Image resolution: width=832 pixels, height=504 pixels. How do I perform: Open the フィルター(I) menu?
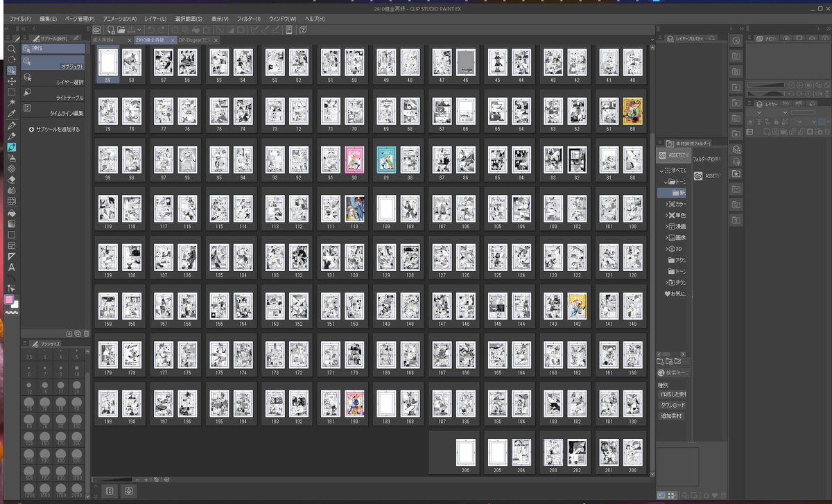click(248, 18)
